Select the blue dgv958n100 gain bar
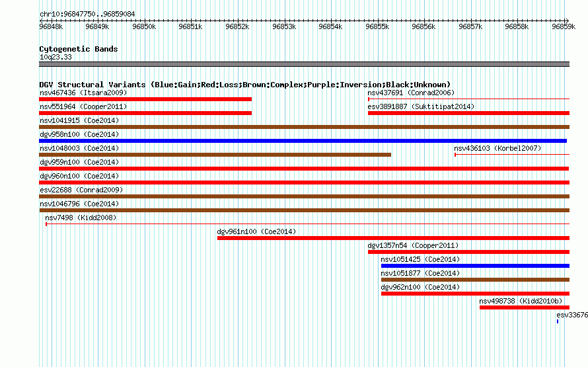The height and width of the screenshot is (367, 588). 303,141
